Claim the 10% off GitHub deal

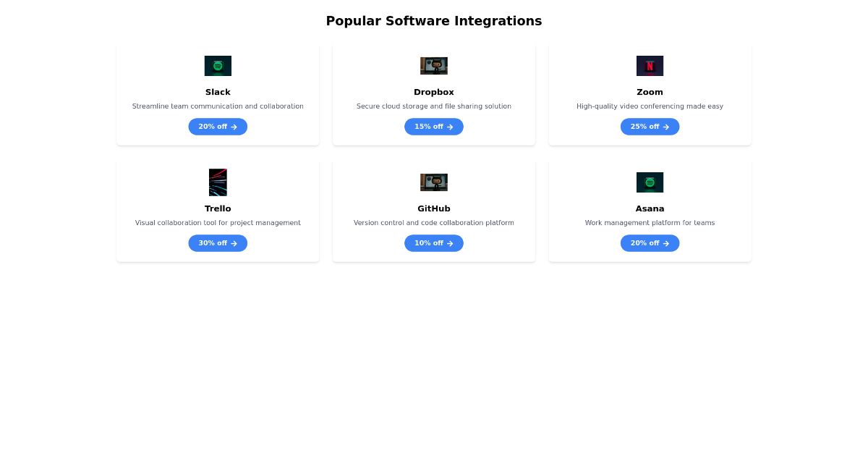(x=434, y=243)
